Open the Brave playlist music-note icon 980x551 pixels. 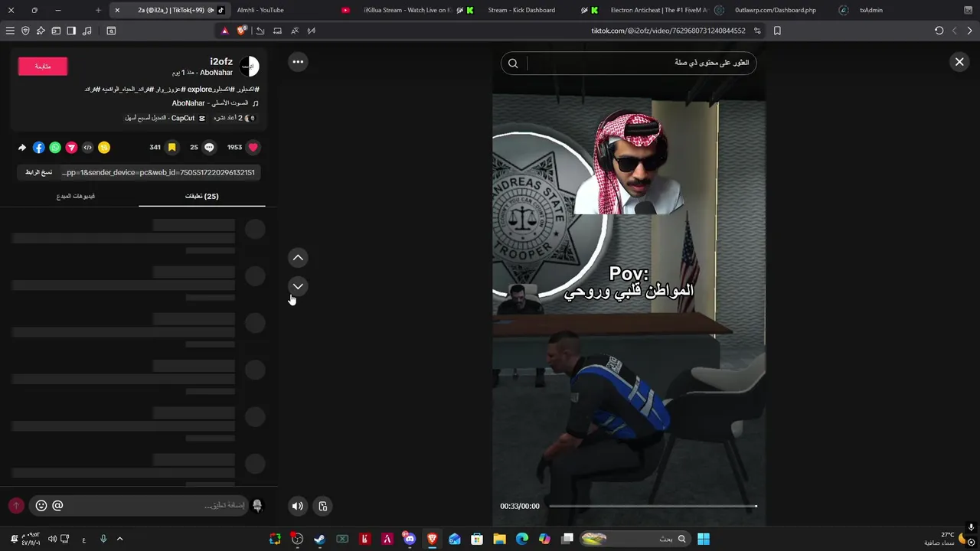pyautogui.click(x=87, y=31)
